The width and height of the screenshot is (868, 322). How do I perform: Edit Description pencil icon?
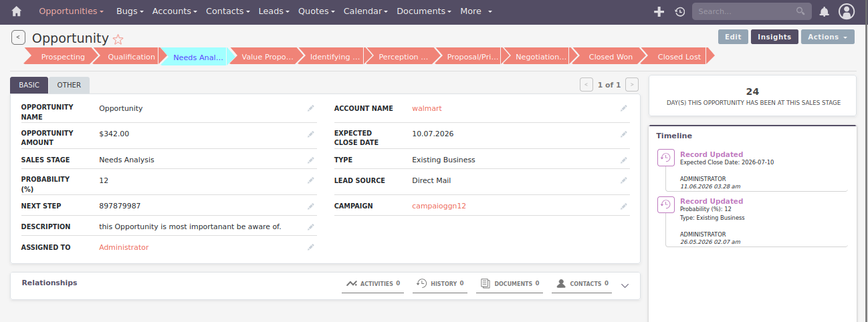[x=310, y=227]
